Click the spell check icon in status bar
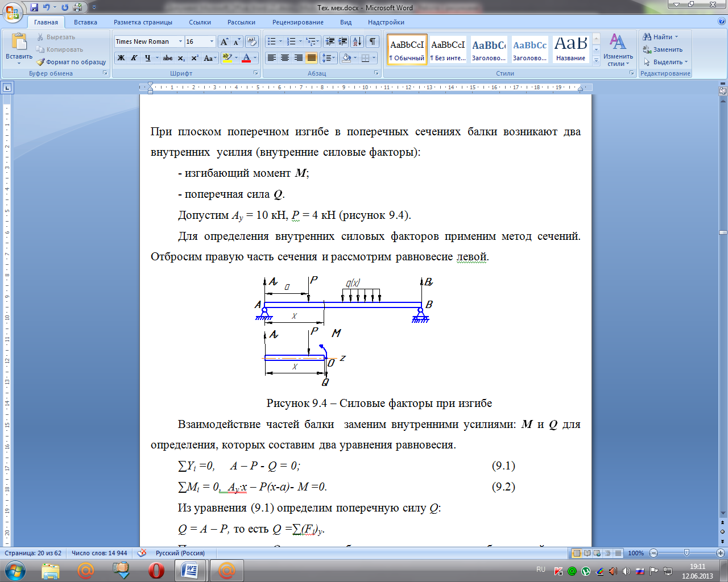This screenshot has height=582, width=728. tap(142, 553)
